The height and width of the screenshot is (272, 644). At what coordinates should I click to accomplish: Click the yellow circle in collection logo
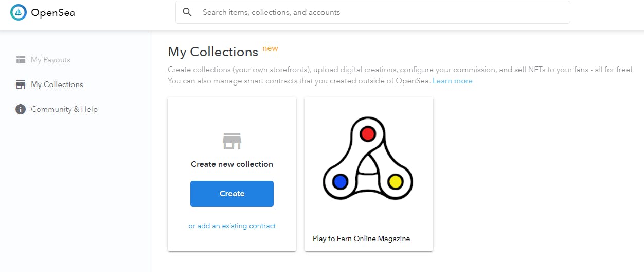click(x=395, y=181)
